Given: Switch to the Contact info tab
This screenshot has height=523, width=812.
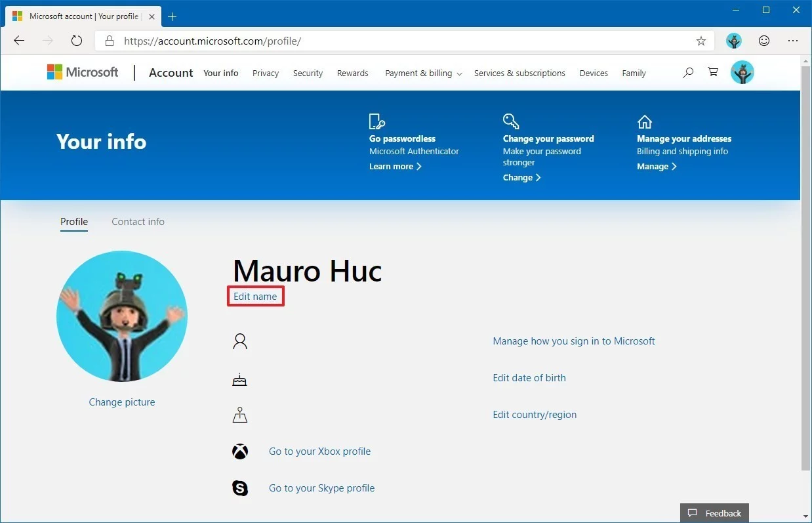Looking at the screenshot, I should coord(138,222).
